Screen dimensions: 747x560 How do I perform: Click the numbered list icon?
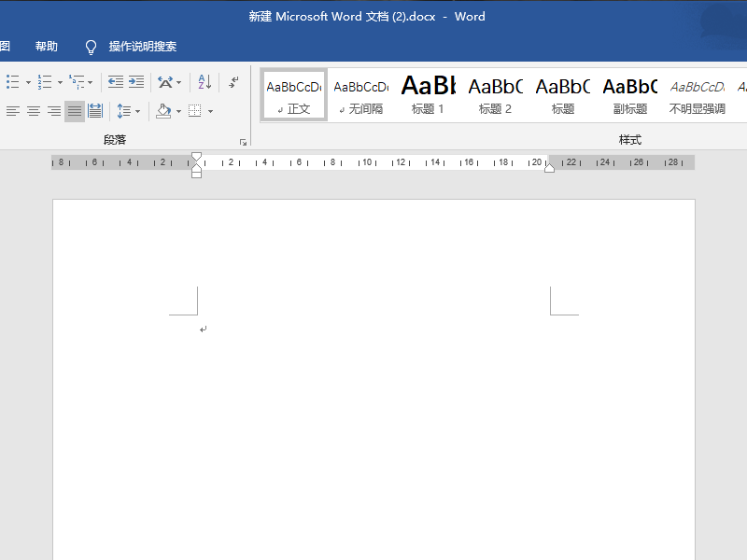[x=45, y=82]
